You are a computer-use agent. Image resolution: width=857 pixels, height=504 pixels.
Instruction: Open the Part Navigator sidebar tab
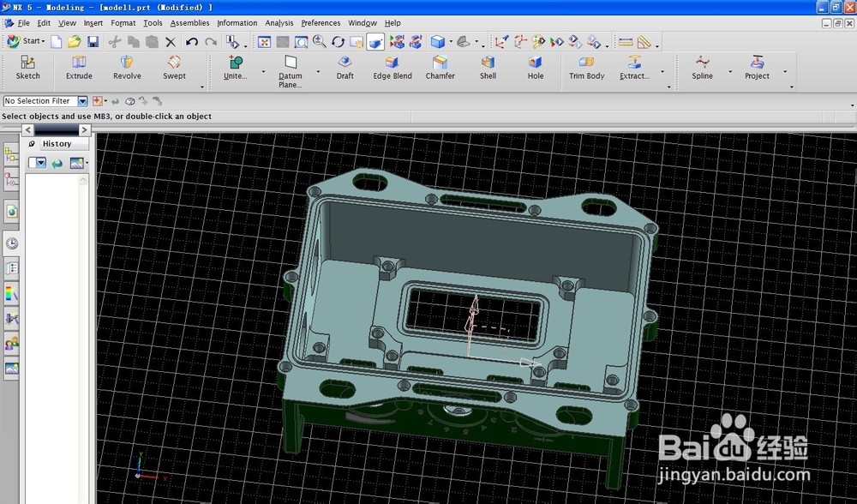click(x=11, y=179)
